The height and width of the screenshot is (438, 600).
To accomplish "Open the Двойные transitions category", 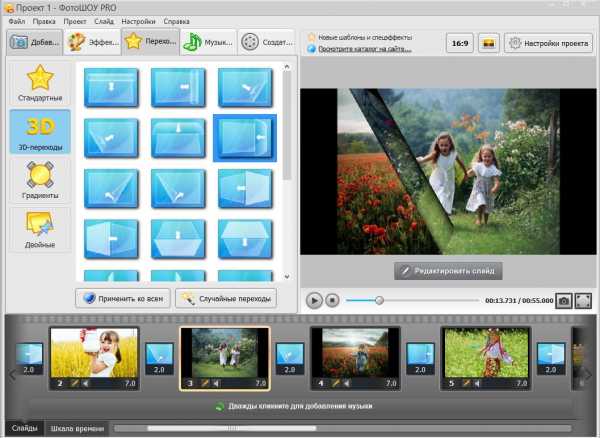I will [40, 229].
